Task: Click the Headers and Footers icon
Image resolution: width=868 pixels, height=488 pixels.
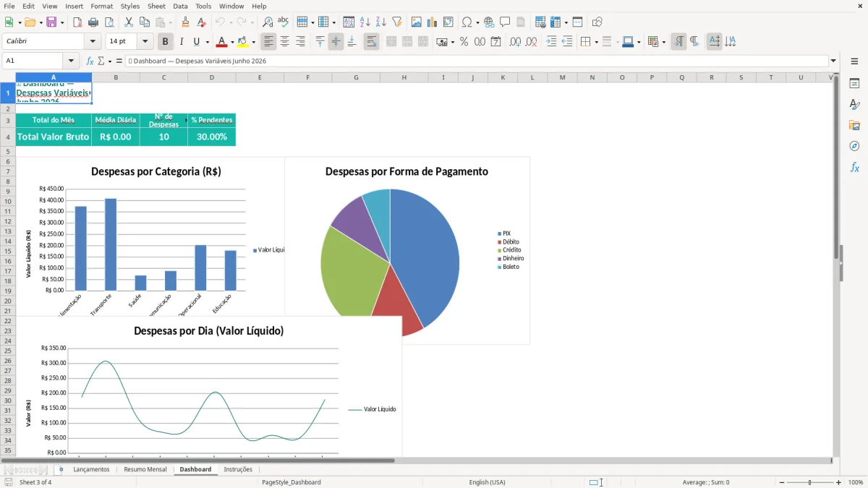Action: (521, 22)
